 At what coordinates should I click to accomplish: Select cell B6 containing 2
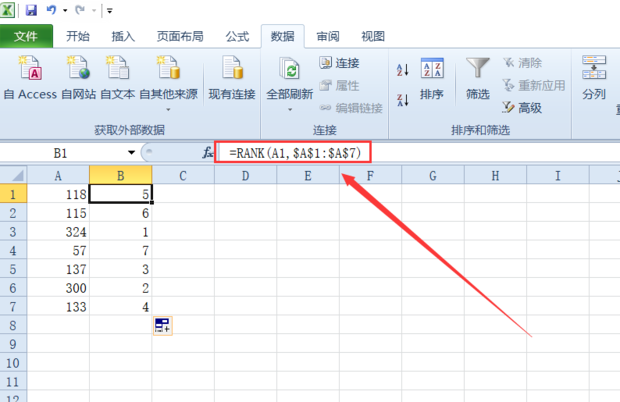click(x=121, y=288)
